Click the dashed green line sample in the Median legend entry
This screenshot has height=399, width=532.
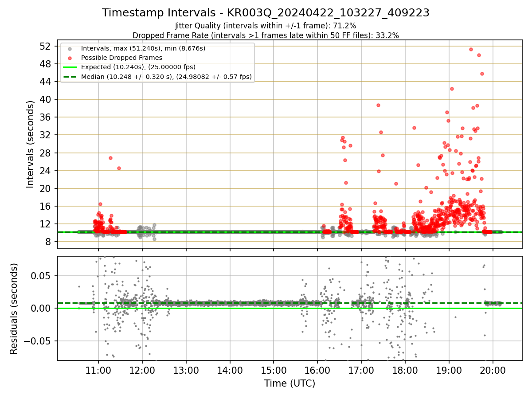[70, 77]
